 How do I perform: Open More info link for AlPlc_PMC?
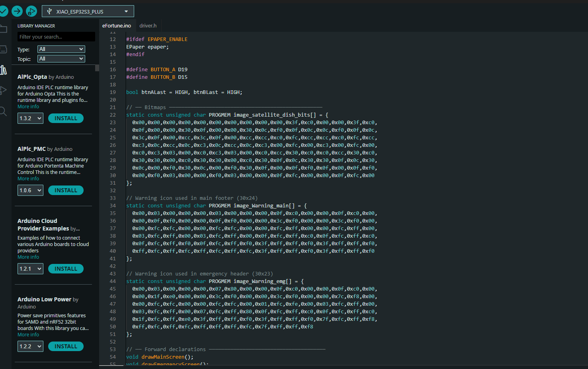pyautogui.click(x=28, y=179)
